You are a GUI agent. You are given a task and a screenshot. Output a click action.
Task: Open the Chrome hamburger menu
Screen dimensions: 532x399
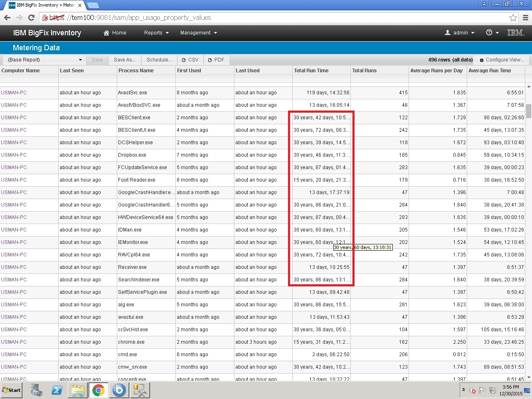(x=525, y=17)
